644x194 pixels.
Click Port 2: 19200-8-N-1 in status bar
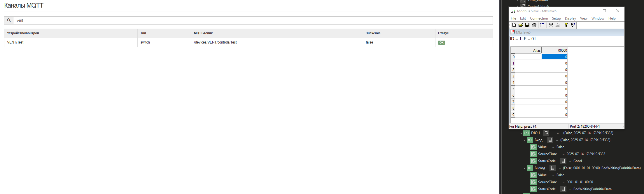coord(585,127)
